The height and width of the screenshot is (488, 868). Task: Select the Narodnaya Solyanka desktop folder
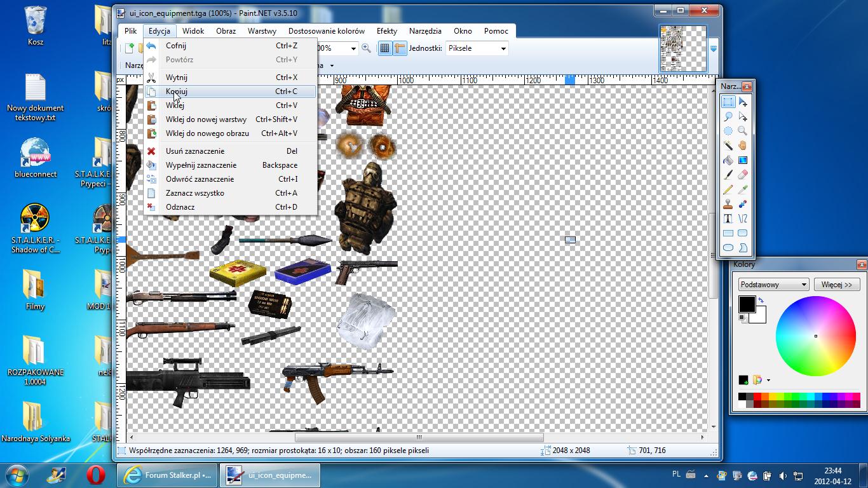click(x=36, y=421)
